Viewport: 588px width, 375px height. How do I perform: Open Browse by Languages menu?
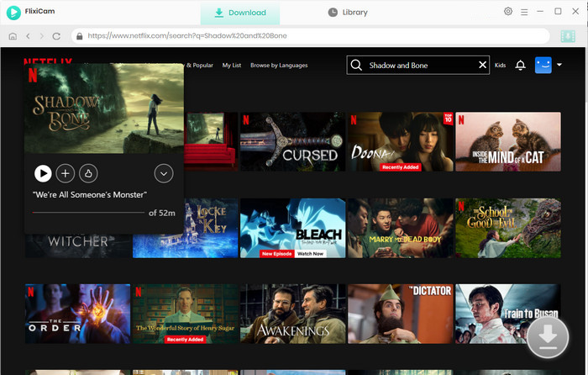(279, 66)
